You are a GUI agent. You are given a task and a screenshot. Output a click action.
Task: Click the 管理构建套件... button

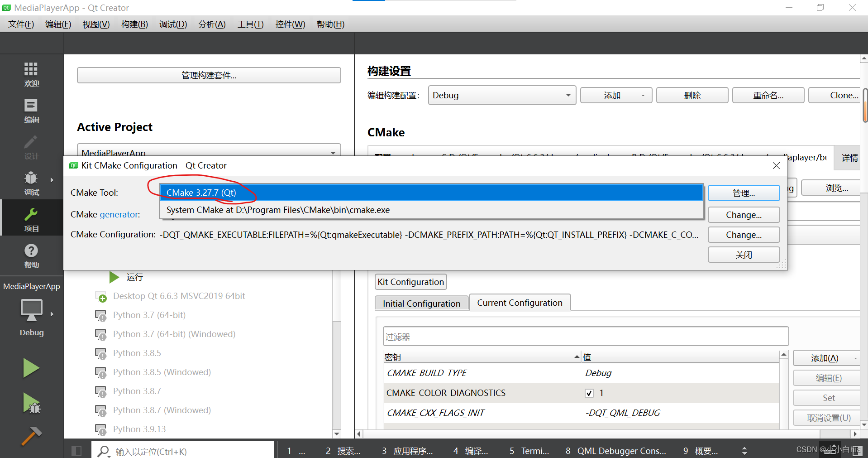tap(209, 75)
